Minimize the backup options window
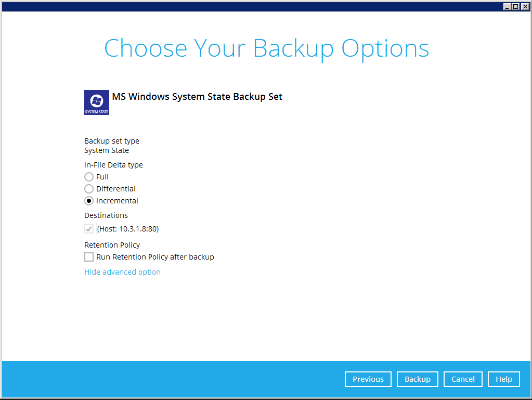Viewport: 532px width, 400px height. coord(507,6)
